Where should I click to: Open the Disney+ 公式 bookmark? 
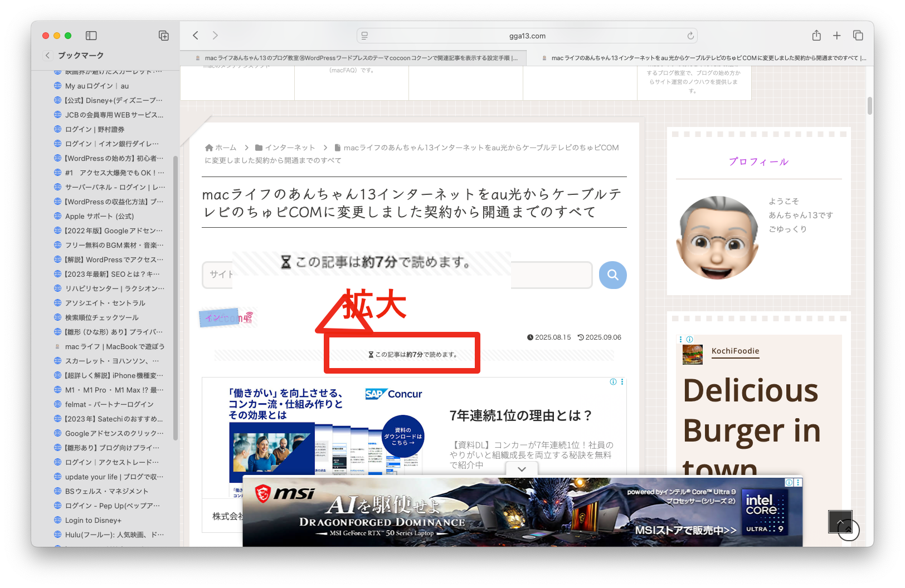[x=114, y=100]
